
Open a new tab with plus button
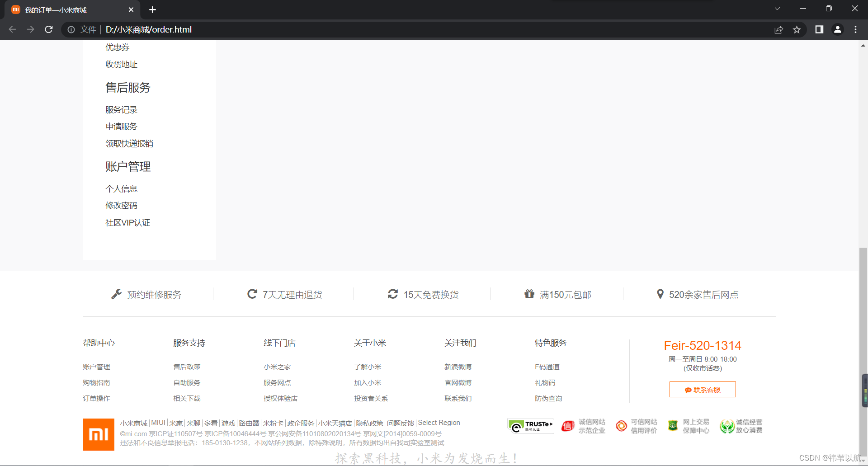click(152, 9)
